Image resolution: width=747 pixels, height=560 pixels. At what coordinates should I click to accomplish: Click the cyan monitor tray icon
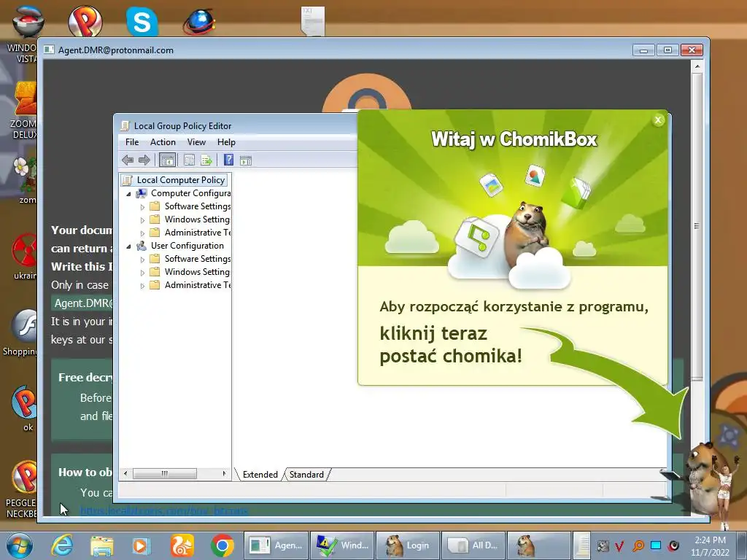(656, 545)
